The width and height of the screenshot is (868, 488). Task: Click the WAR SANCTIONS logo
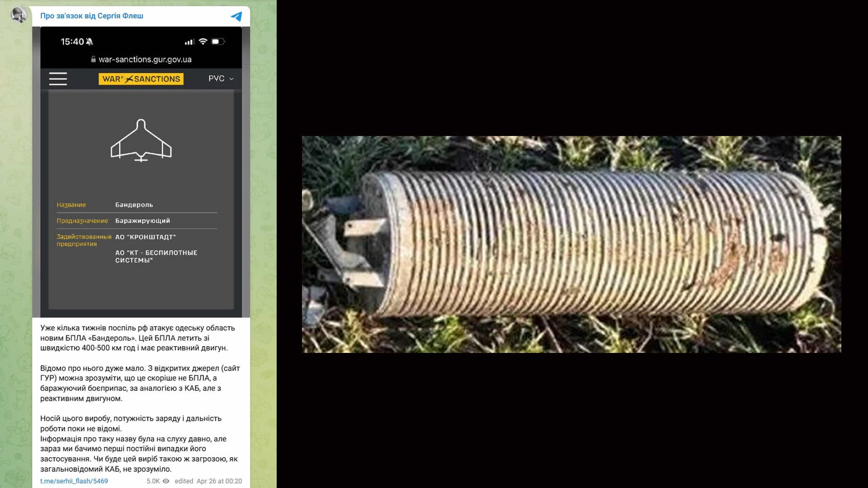click(x=141, y=79)
